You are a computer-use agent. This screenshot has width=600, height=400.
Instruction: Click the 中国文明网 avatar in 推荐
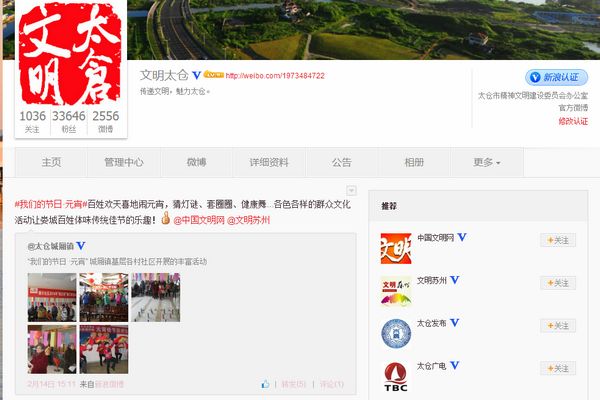click(396, 248)
